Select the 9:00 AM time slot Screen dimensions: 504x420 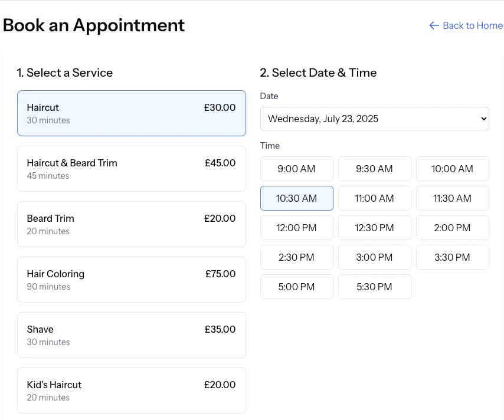point(296,169)
